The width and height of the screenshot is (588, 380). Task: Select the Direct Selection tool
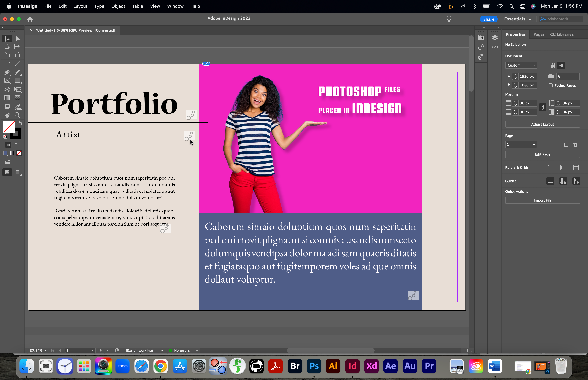17,38
